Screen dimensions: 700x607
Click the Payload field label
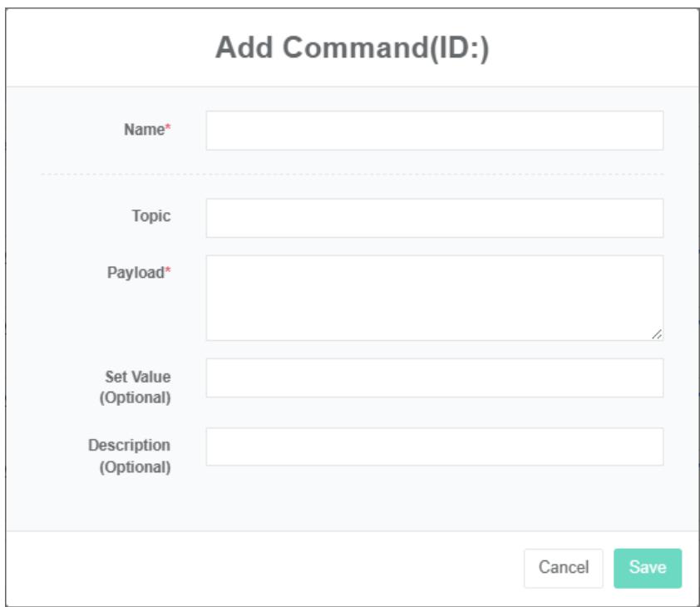tap(136, 273)
